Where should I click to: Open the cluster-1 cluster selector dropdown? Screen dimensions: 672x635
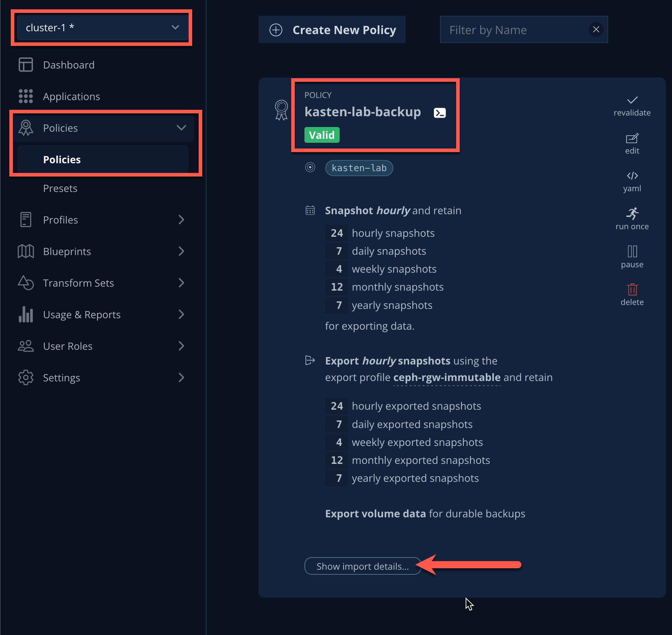[102, 28]
